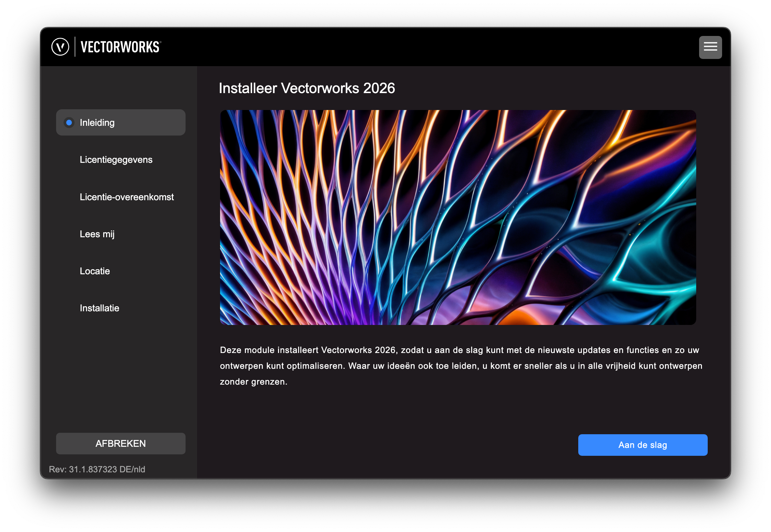
Task: Click the blue Aan de slag button
Action: (x=643, y=445)
